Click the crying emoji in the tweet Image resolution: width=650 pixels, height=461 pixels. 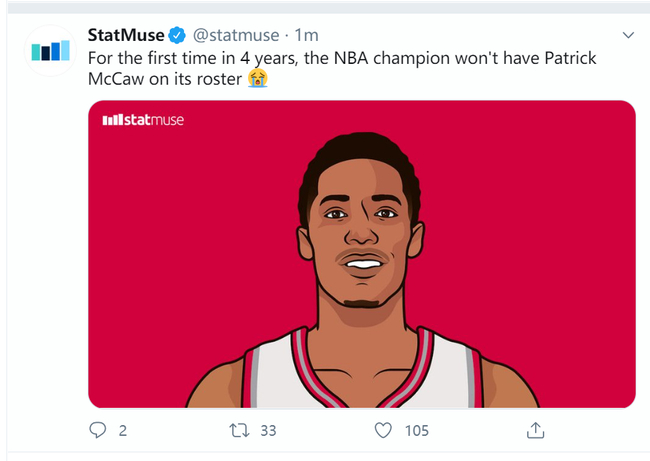[258, 79]
